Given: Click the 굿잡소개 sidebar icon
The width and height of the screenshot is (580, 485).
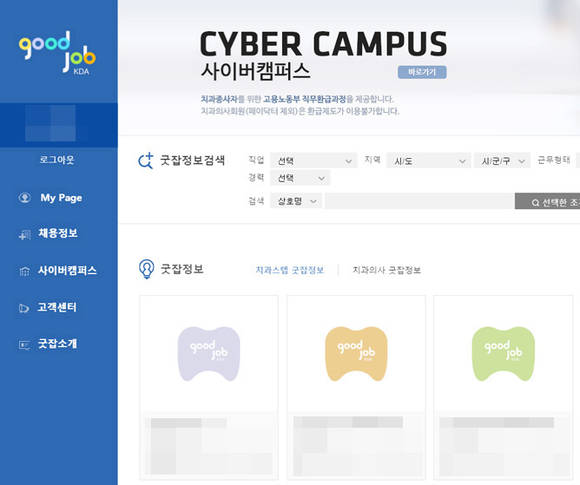Looking at the screenshot, I should coord(24,345).
